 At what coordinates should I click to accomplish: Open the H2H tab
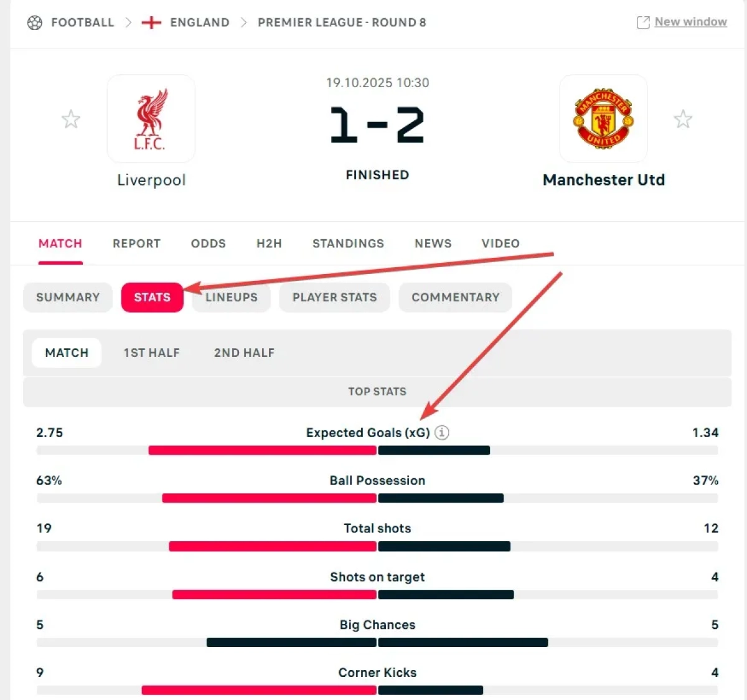coord(269,244)
